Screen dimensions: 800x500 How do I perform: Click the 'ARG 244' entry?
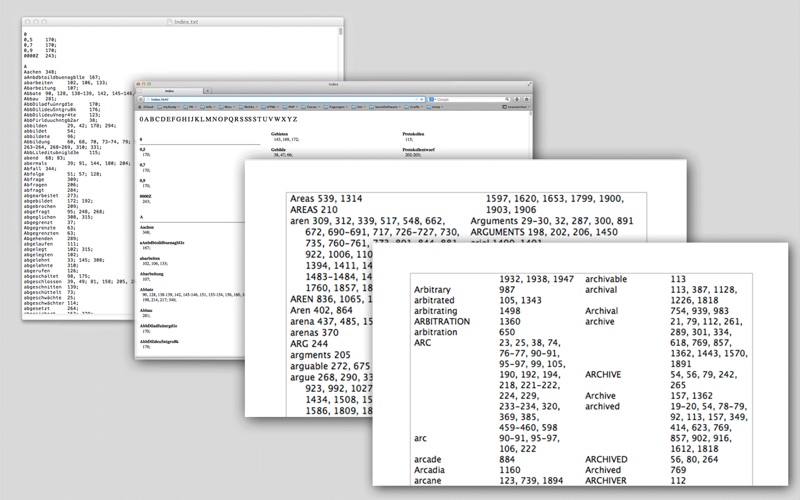[309, 344]
